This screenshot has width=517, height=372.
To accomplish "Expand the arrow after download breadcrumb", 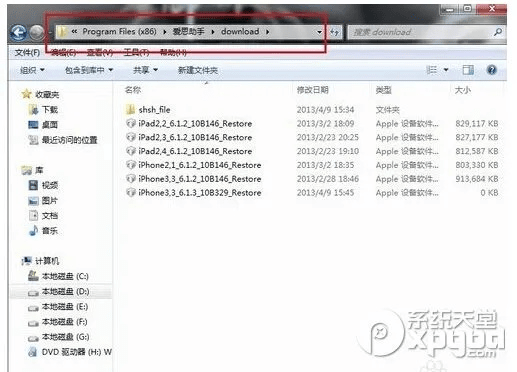I will click(268, 32).
